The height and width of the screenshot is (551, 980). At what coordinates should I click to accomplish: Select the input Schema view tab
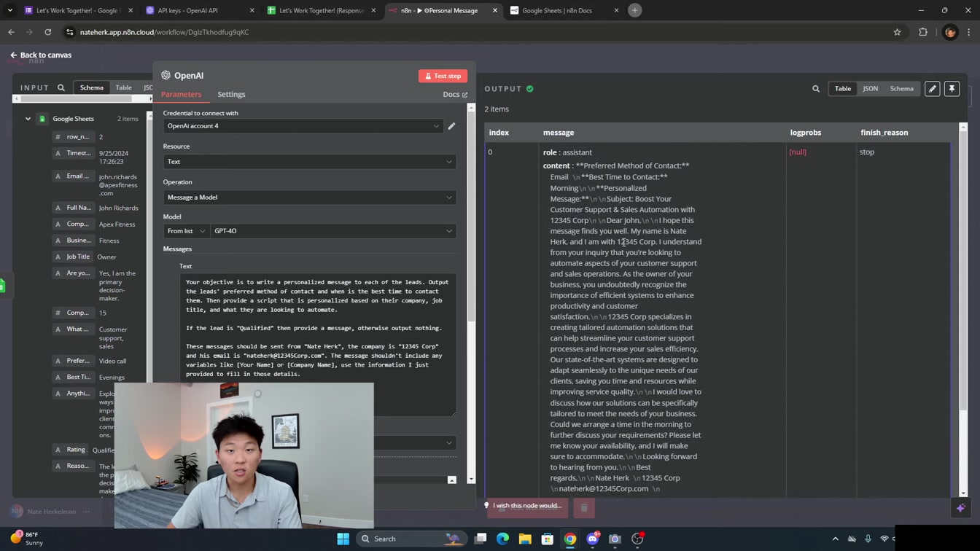tap(92, 87)
